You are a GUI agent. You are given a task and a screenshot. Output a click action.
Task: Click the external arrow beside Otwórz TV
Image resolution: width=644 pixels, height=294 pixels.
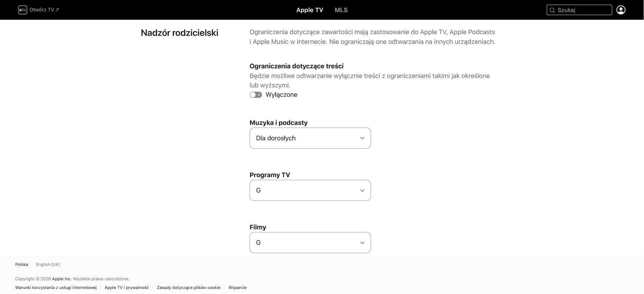(57, 10)
